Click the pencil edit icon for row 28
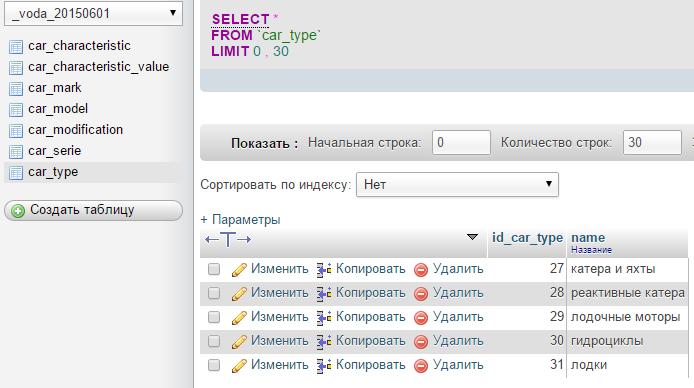Image resolution: width=694 pixels, height=388 pixels. pyautogui.click(x=239, y=293)
